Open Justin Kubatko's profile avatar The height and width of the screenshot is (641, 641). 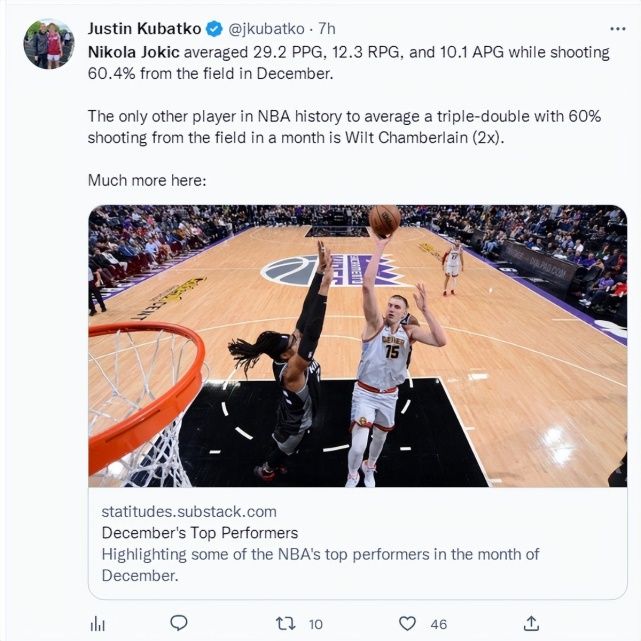tap(48, 45)
